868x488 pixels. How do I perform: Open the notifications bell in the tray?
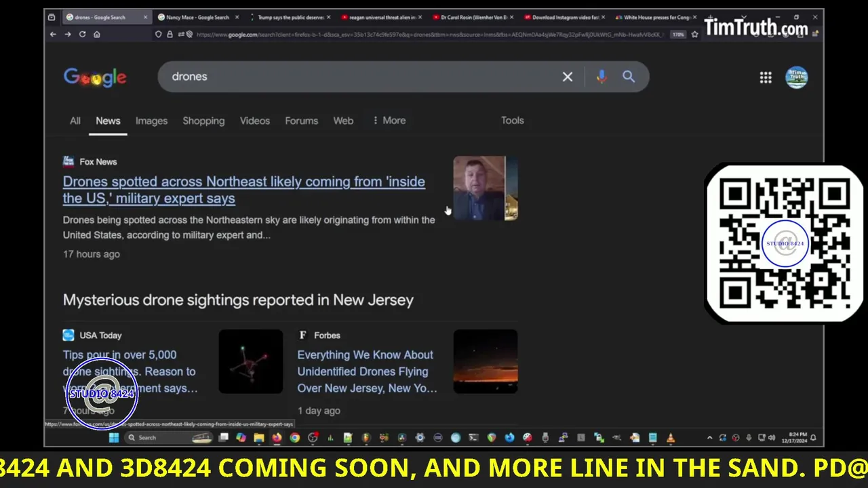813,438
